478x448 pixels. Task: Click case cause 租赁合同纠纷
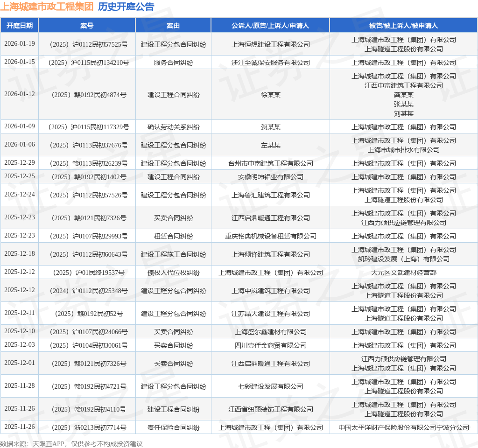tap(173, 237)
